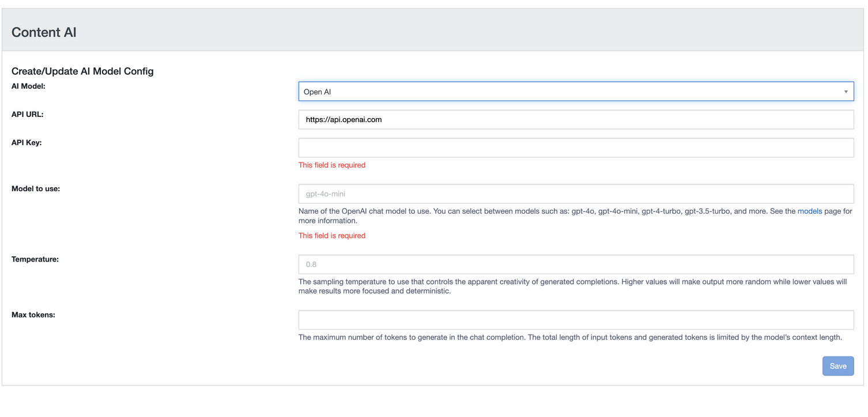
Task: Open the OpenAI models page link
Action: pos(809,211)
